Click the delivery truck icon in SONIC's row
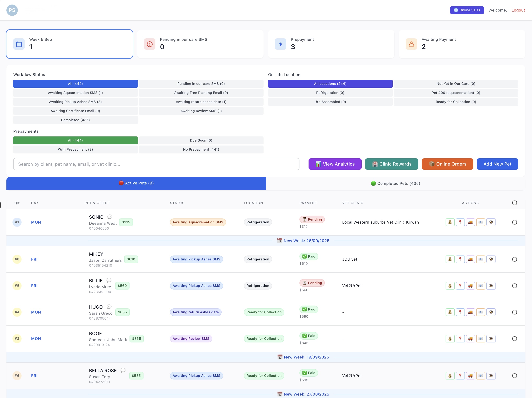 470,222
